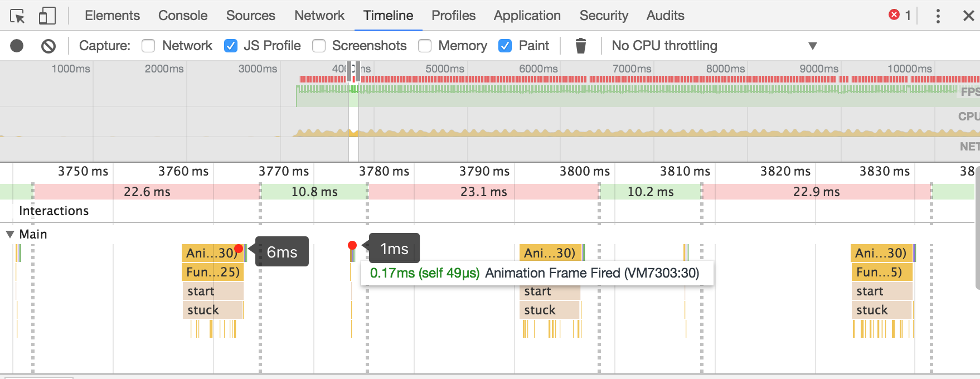Image resolution: width=980 pixels, height=379 pixels.
Task: Click the Interactions row label
Action: pos(54,211)
